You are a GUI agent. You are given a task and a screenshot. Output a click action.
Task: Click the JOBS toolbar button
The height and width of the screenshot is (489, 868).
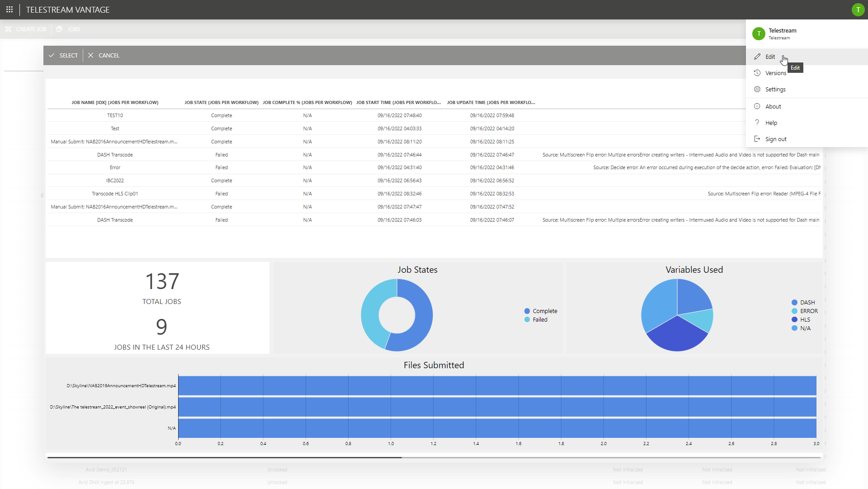point(68,29)
